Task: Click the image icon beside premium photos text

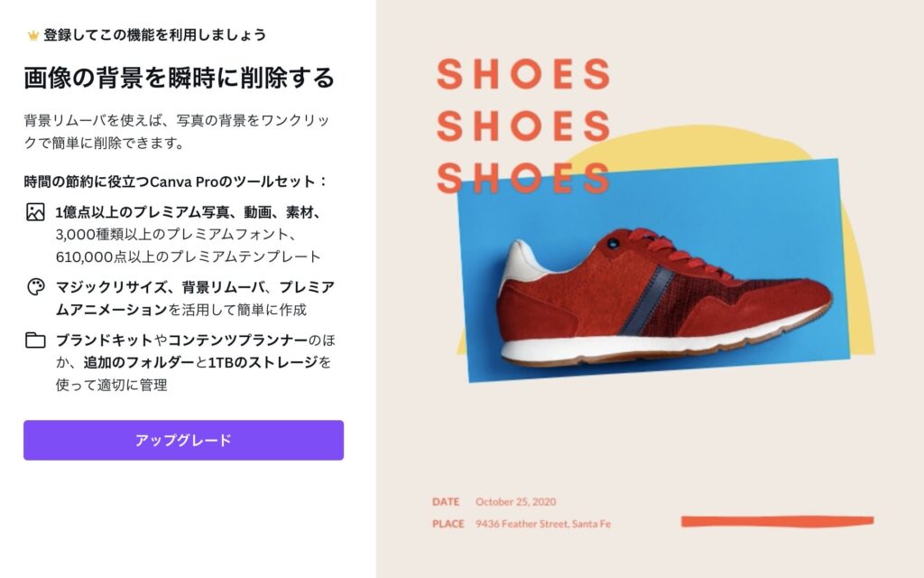Action: coord(35,212)
